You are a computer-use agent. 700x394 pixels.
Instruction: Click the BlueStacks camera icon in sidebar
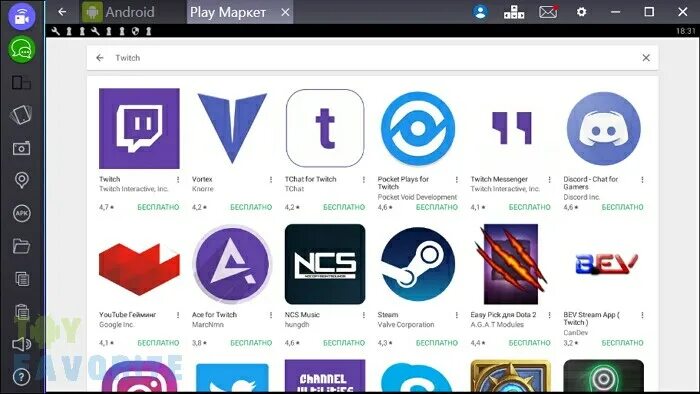21,17
